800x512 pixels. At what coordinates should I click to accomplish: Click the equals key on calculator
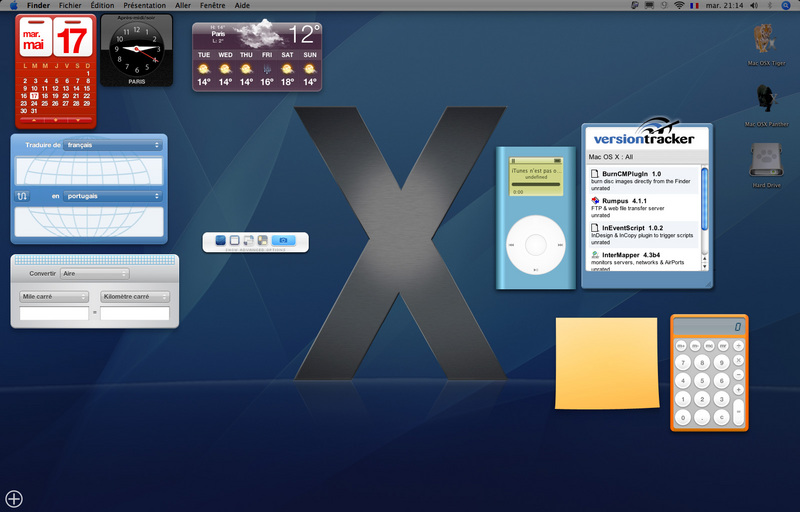(x=738, y=413)
